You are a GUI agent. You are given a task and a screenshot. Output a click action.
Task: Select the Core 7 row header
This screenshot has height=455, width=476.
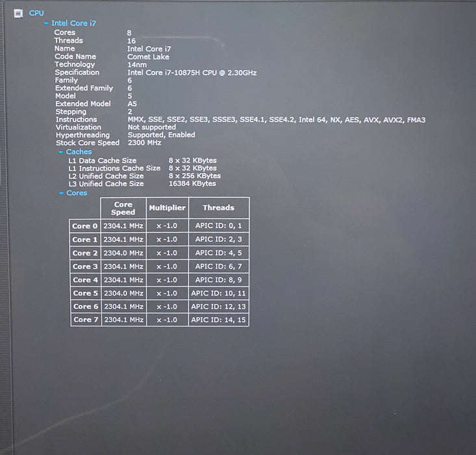coord(86,320)
